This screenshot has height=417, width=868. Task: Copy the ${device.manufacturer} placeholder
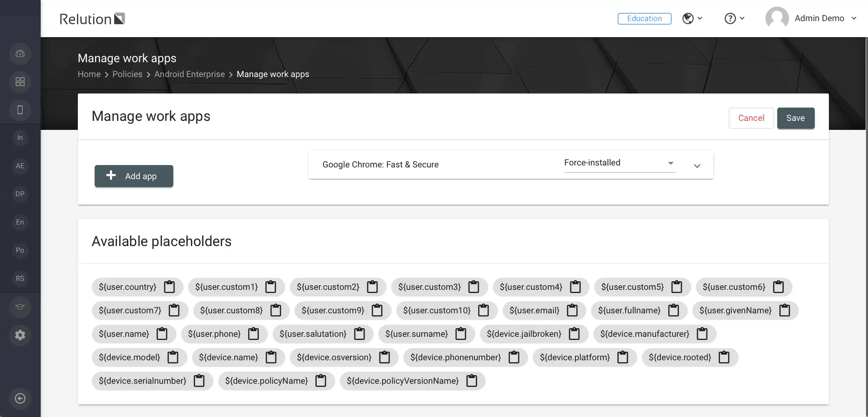tap(702, 334)
